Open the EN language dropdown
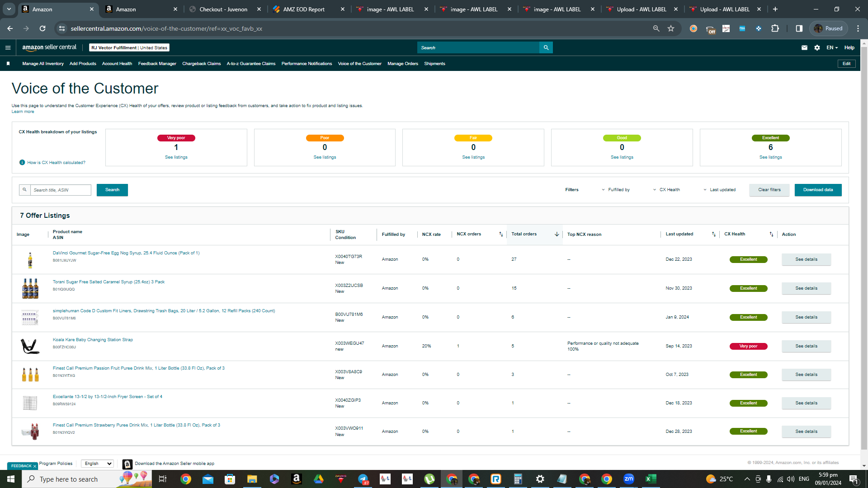 coord(832,47)
